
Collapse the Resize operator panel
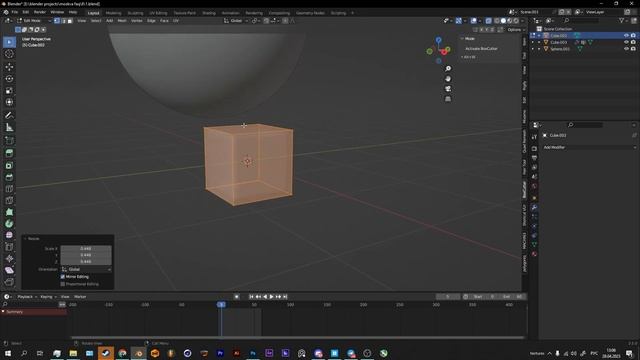(25, 238)
